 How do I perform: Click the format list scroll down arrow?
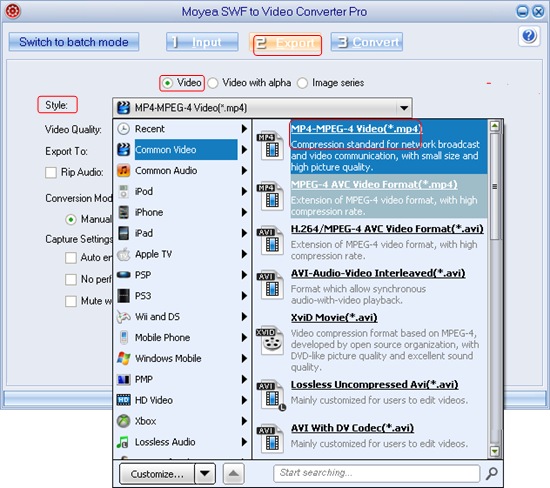pyautogui.click(x=495, y=451)
